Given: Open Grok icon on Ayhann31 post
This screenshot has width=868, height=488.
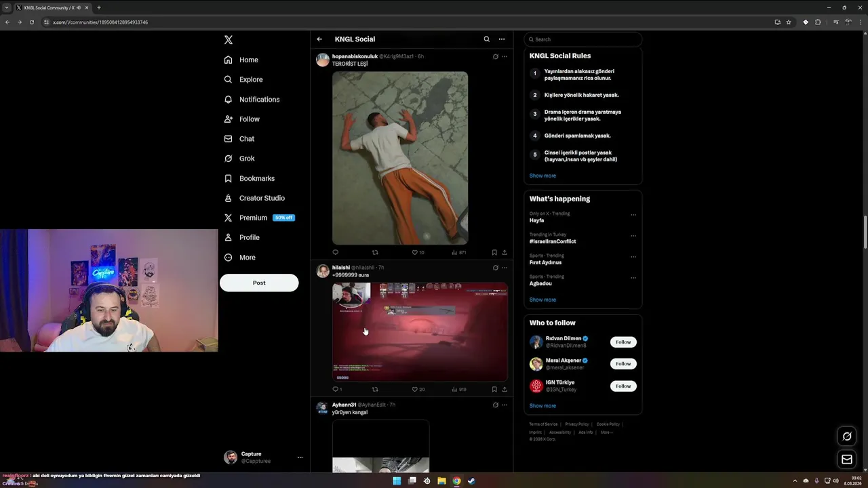Looking at the screenshot, I should coord(495,405).
